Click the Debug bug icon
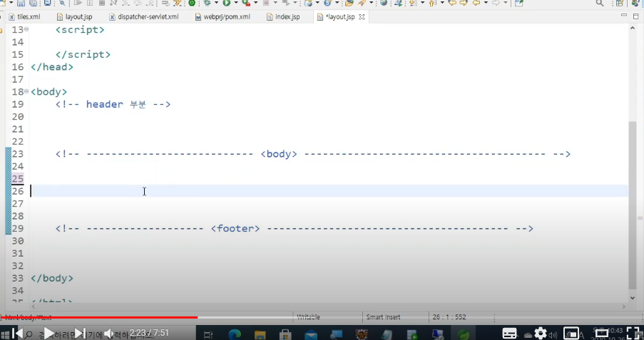 coord(207,4)
